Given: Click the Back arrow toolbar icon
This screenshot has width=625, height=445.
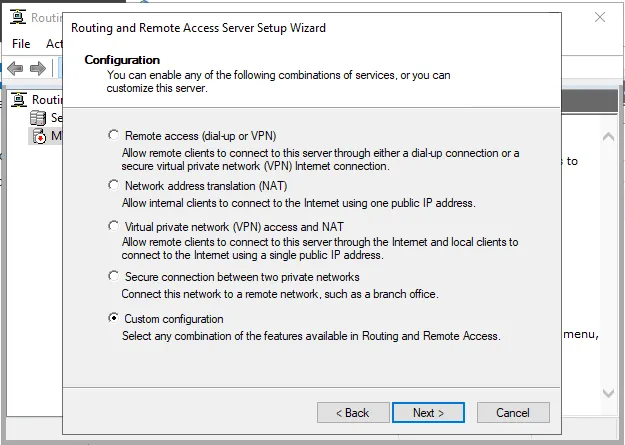Looking at the screenshot, I should (x=15, y=68).
